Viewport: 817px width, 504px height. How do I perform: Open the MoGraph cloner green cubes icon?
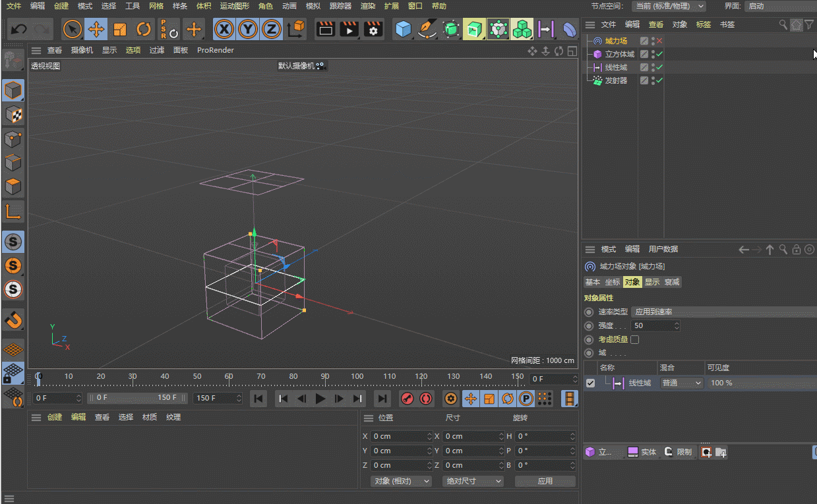pyautogui.click(x=522, y=30)
